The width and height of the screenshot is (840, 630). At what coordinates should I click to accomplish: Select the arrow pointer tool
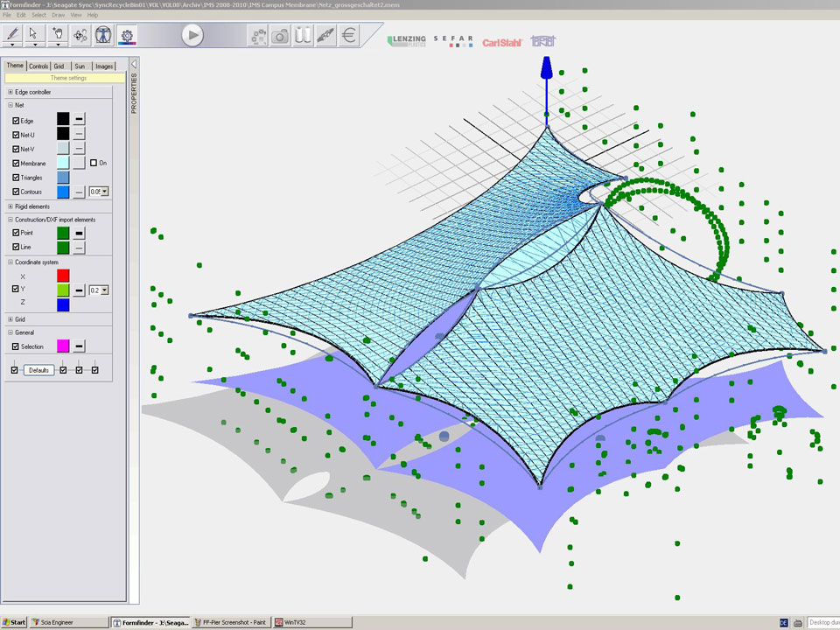34,34
